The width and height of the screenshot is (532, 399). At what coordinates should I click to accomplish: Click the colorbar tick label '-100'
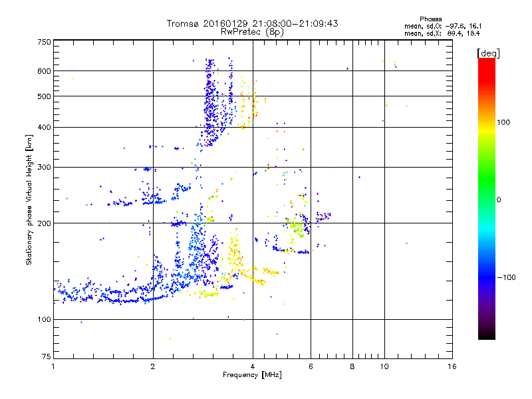tap(507, 277)
